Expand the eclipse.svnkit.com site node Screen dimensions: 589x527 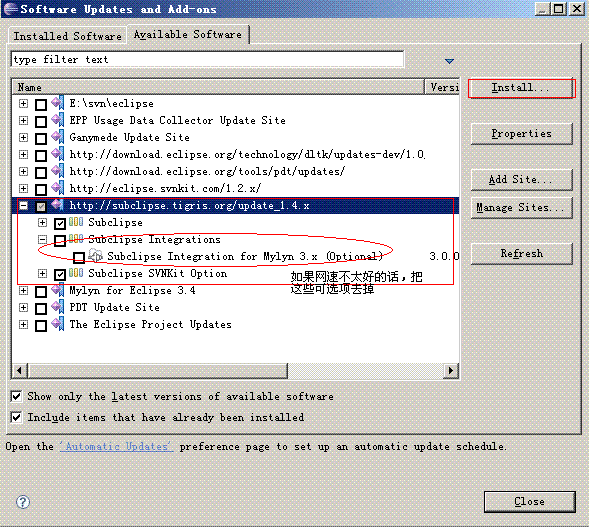click(x=23, y=188)
